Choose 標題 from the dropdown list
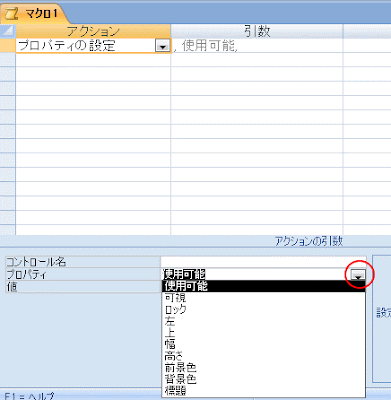This screenshot has width=391, height=400. [263, 390]
